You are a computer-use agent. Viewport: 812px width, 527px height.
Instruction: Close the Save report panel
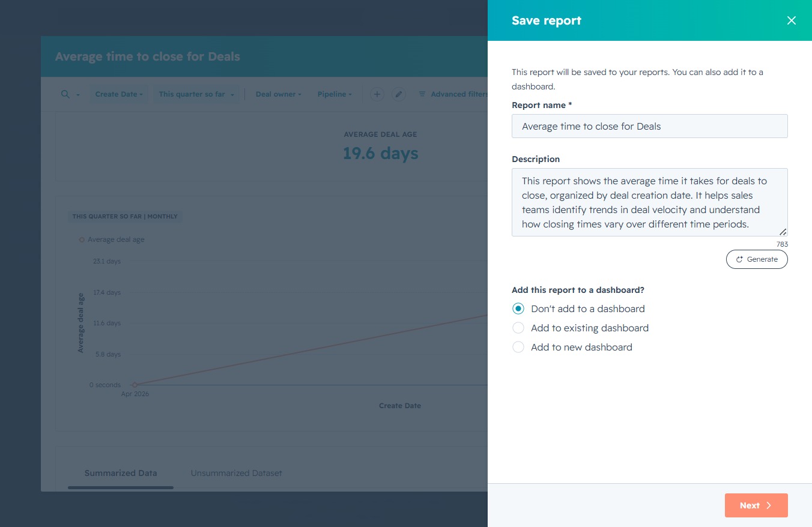[x=792, y=20]
